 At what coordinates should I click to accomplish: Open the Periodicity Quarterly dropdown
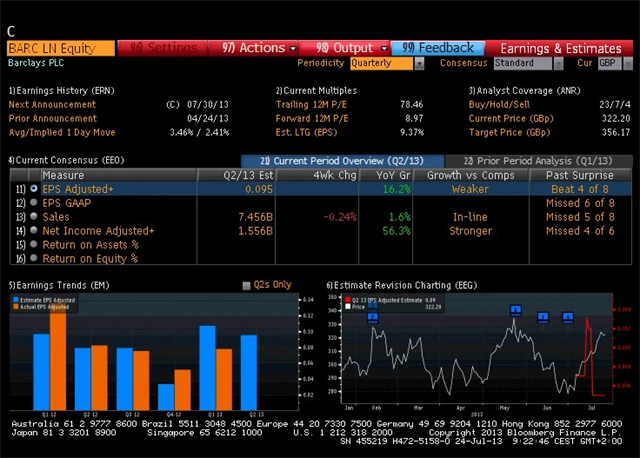click(x=388, y=63)
